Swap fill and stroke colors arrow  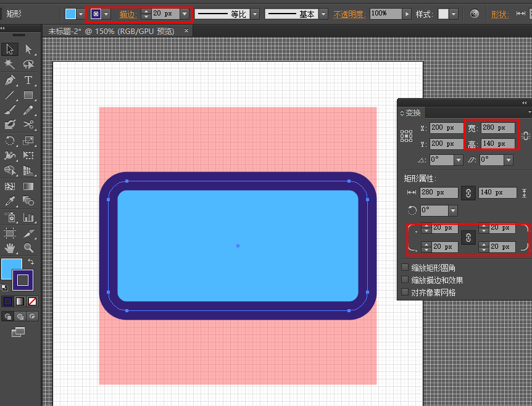point(30,262)
